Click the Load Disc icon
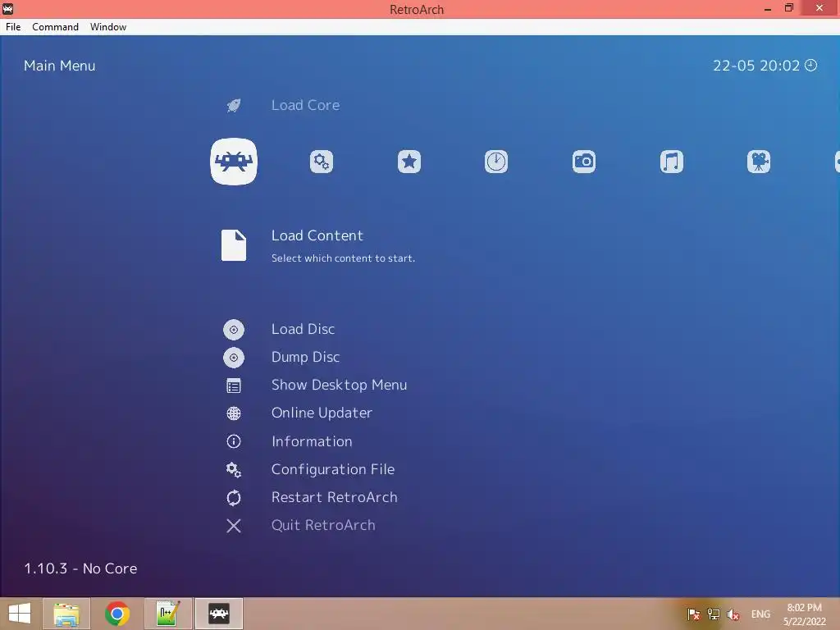 point(234,330)
